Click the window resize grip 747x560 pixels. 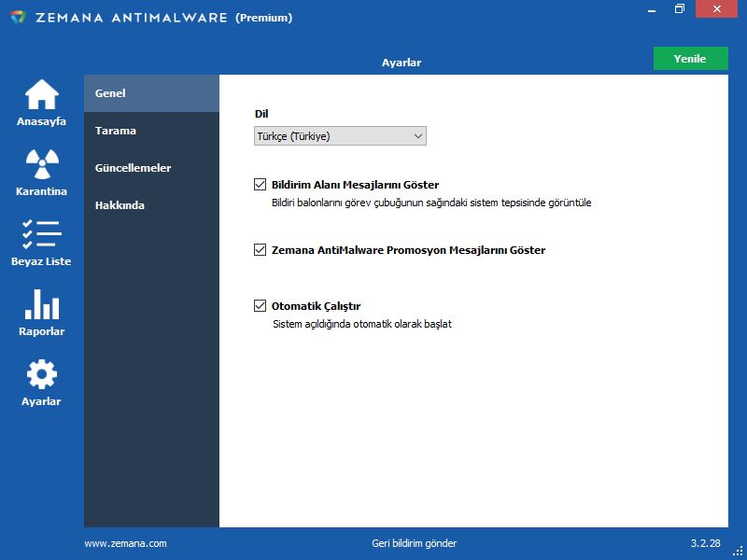point(738,551)
